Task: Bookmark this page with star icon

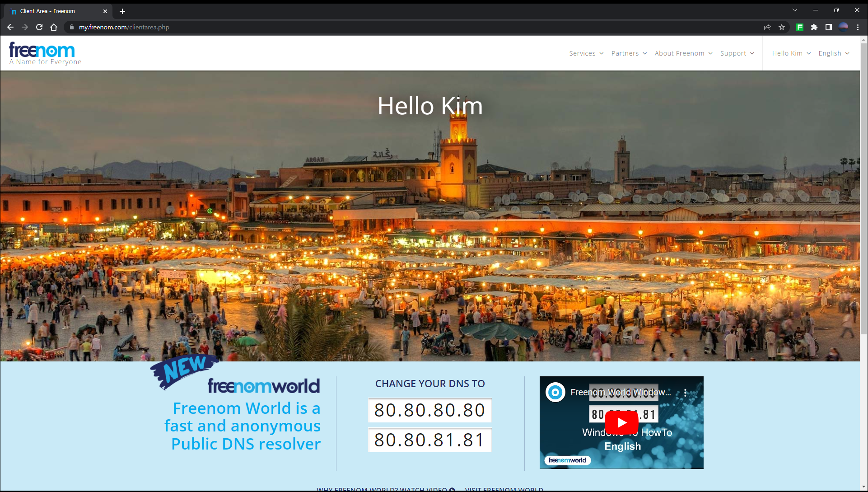Action: (782, 27)
